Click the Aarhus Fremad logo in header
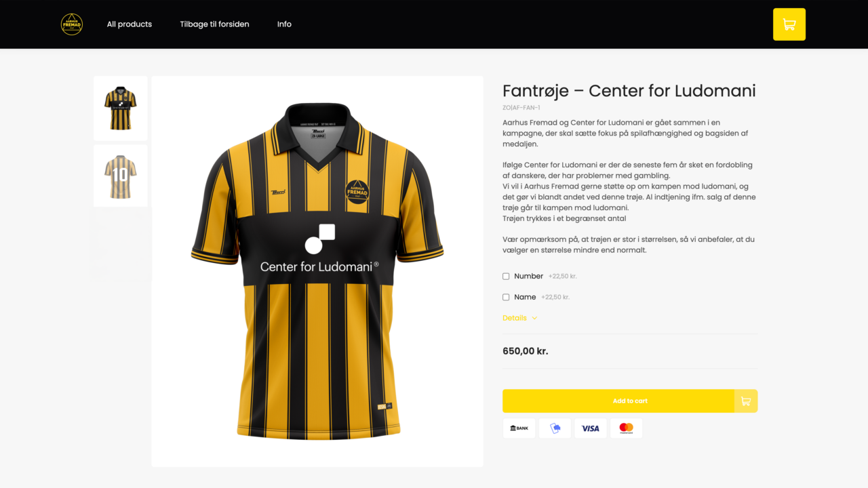This screenshot has width=868, height=488. coord(72,24)
